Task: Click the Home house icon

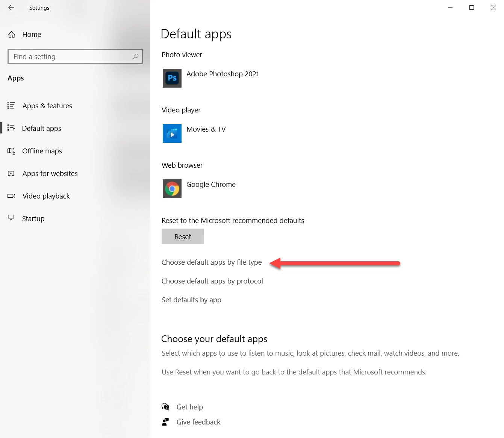Action: 12,35
